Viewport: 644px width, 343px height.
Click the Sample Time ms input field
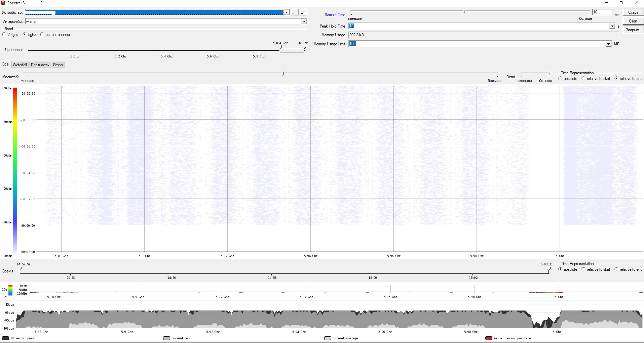pos(602,12)
